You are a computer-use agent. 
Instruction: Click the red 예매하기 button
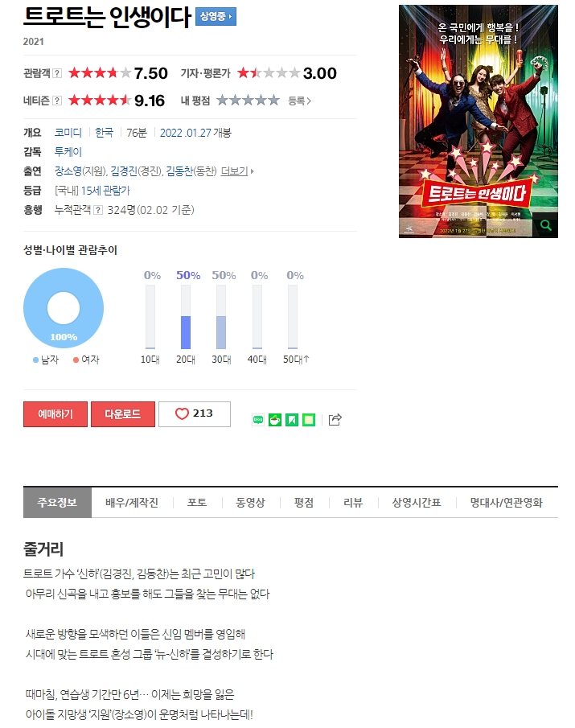tap(55, 413)
